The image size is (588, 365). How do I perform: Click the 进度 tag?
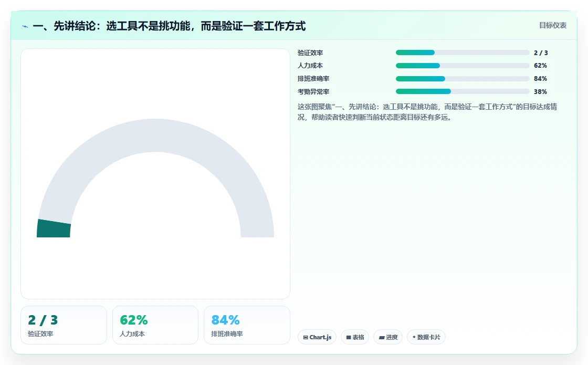(388, 337)
